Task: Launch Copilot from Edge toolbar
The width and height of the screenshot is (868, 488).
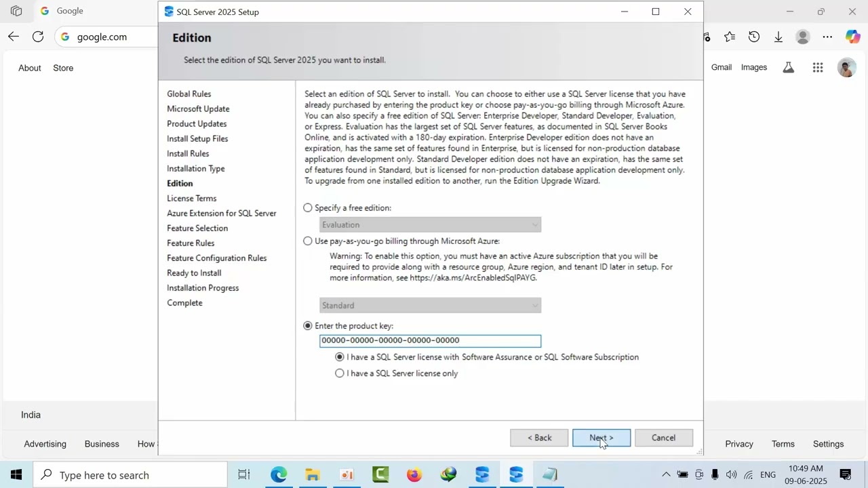Action: click(x=852, y=37)
